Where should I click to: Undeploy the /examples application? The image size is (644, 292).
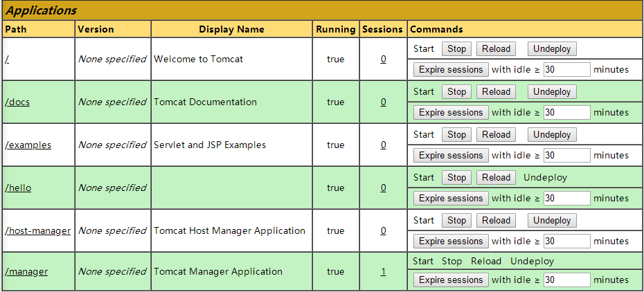tap(552, 134)
